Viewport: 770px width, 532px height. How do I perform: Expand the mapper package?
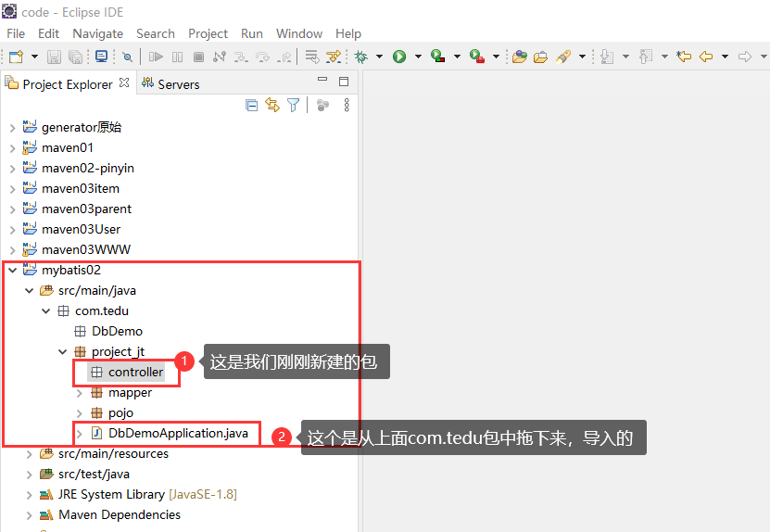[x=79, y=393]
